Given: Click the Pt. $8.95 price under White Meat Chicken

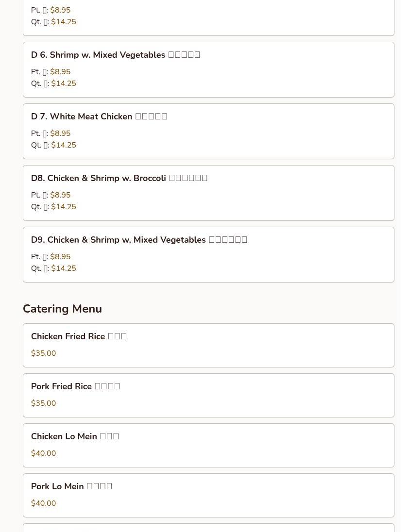Looking at the screenshot, I should coord(60,133).
